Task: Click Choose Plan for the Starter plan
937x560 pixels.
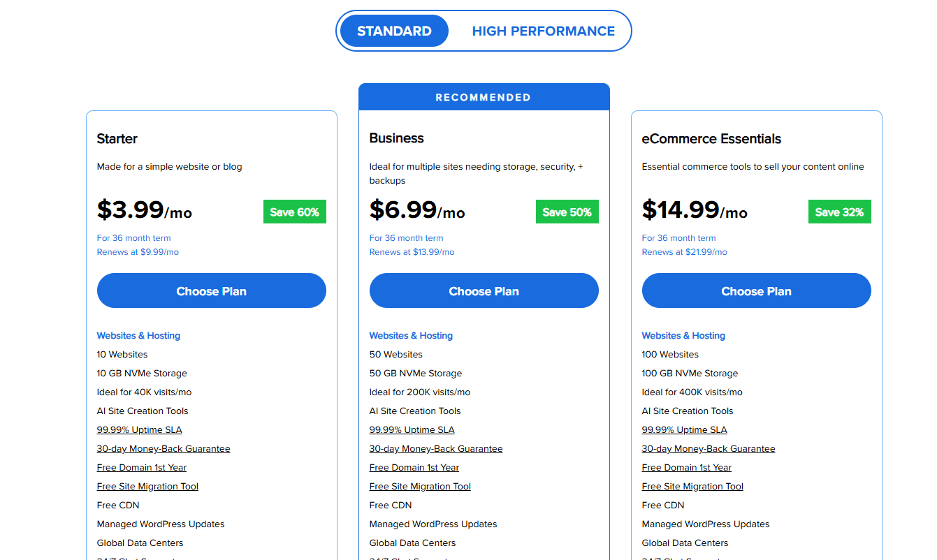Action: point(211,290)
